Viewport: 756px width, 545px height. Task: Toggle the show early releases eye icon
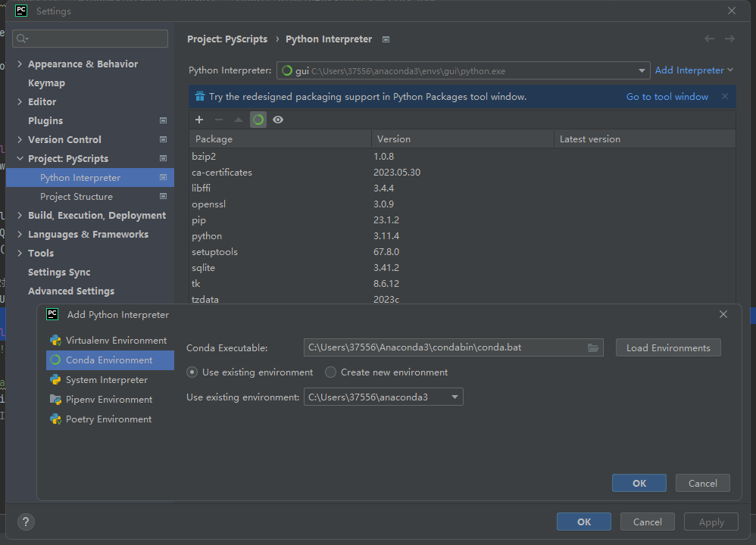[x=278, y=120]
